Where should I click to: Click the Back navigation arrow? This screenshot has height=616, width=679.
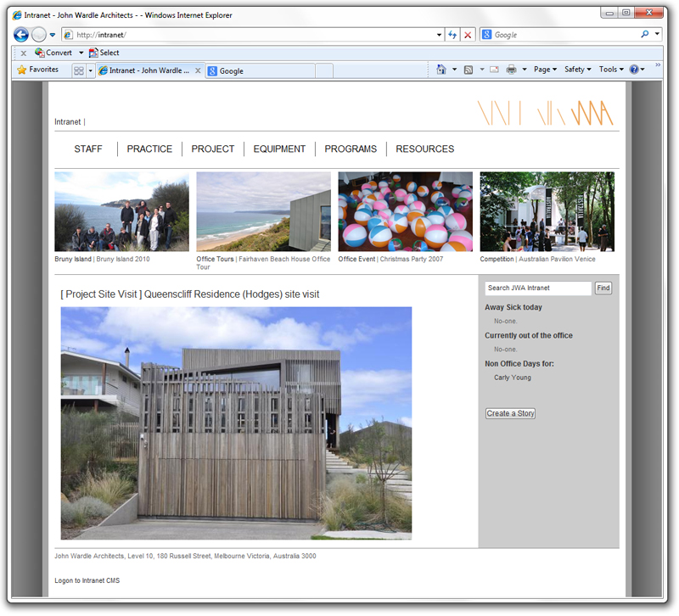coord(20,34)
